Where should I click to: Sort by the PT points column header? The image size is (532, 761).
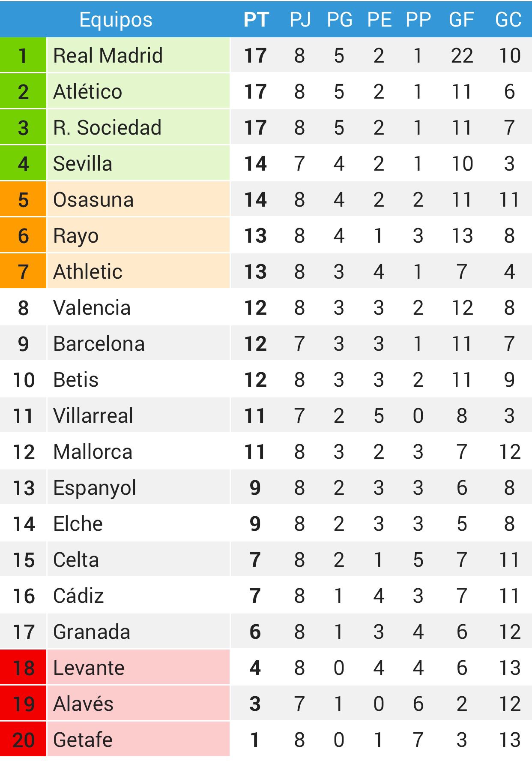coord(256,20)
